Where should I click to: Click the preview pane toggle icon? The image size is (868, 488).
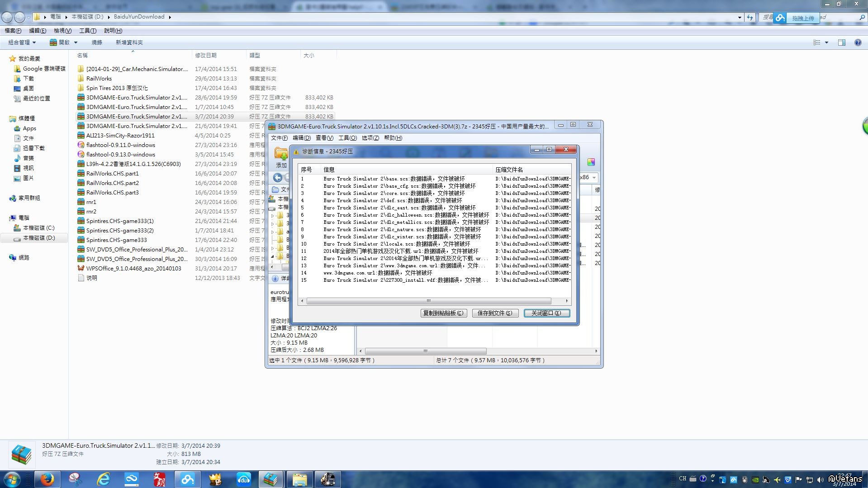841,43
